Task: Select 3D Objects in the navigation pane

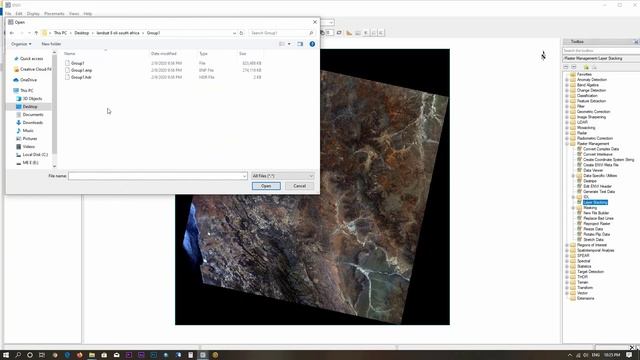Action: [32, 99]
